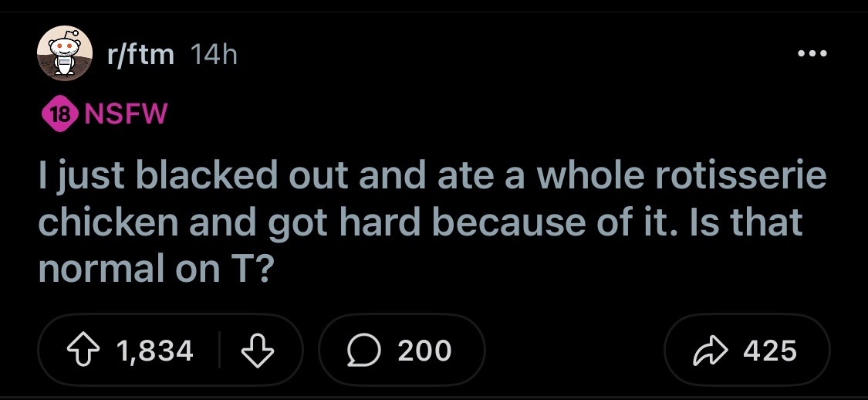868x400 pixels.
Task: Click the pink 18 age badge
Action: point(59,115)
